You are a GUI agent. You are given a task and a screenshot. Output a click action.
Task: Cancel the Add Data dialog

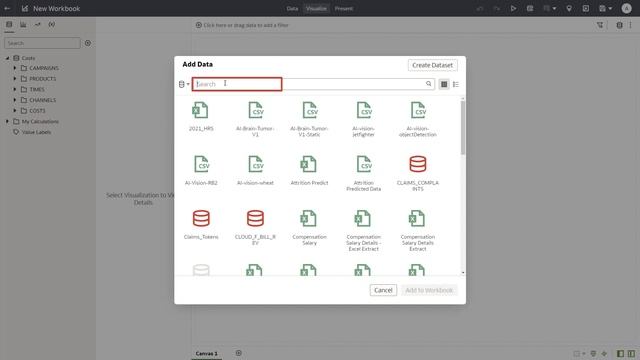tap(383, 290)
